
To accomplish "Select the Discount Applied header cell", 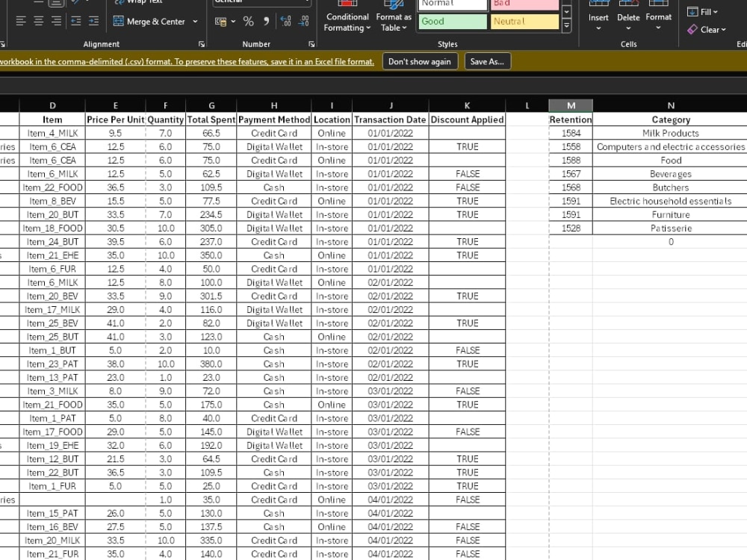I will pyautogui.click(x=467, y=119).
